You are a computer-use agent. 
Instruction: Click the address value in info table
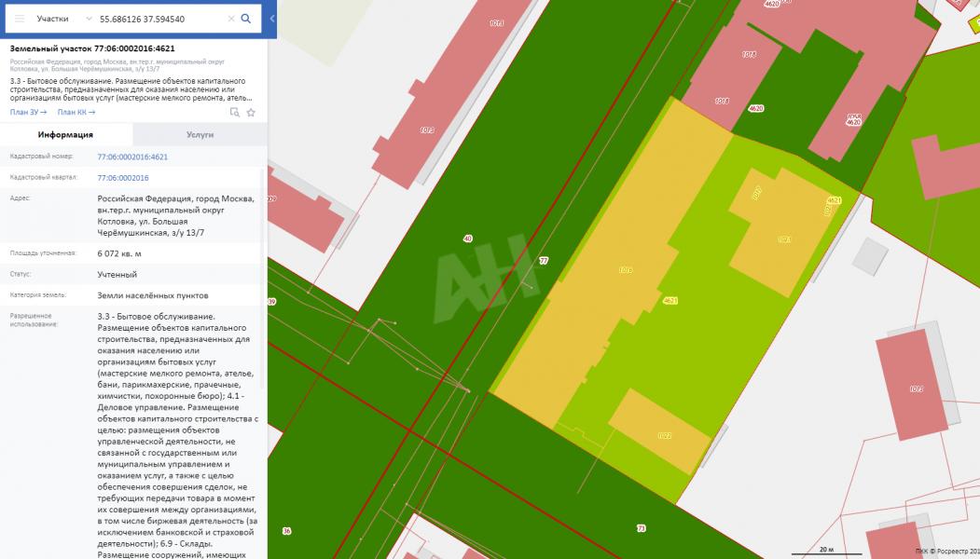point(175,215)
